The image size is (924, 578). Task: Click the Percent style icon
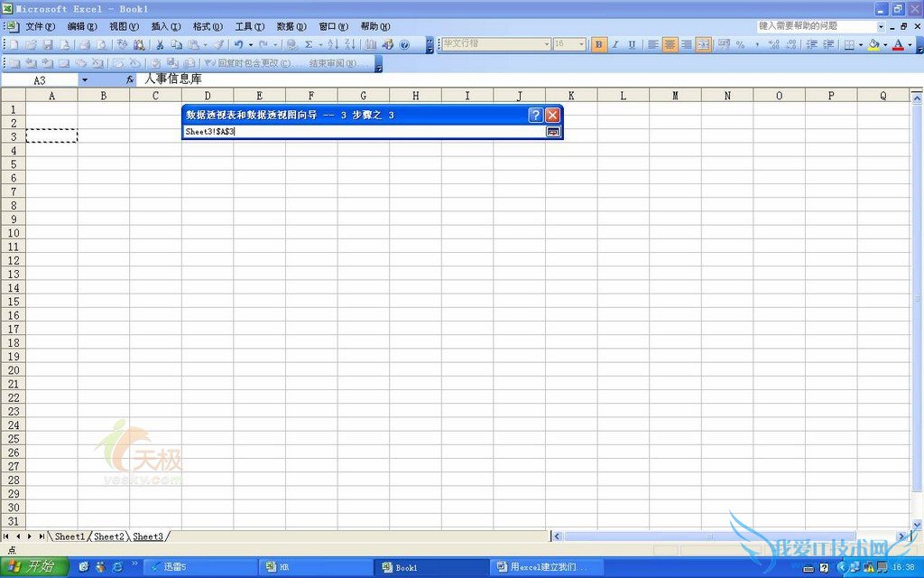[741, 45]
